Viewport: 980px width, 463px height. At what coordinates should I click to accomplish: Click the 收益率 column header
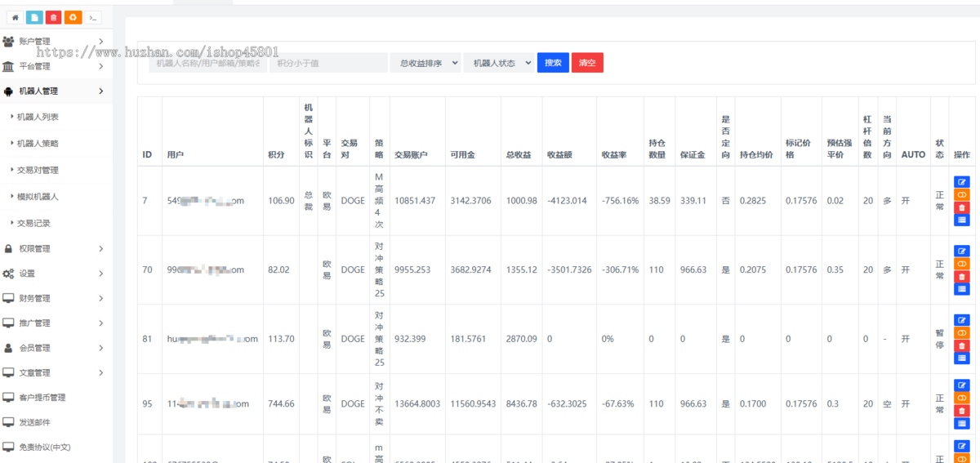(x=613, y=154)
